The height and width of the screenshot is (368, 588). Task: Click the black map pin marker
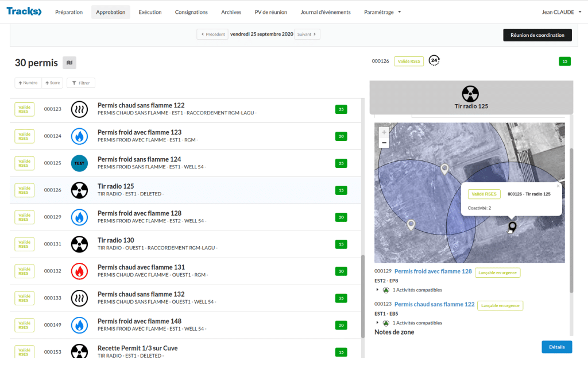coord(512,227)
